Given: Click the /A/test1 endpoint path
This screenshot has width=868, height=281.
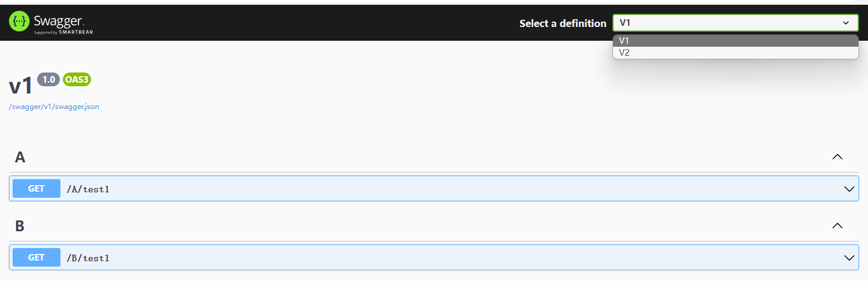Looking at the screenshot, I should pyautogui.click(x=88, y=189).
